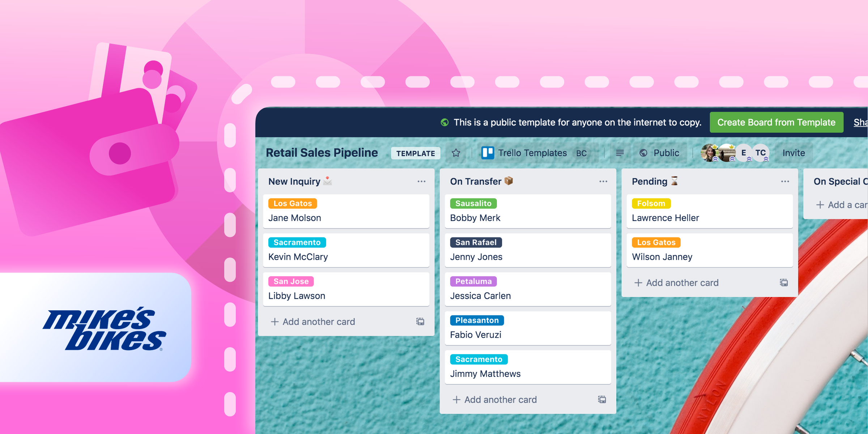Star the Retail Sales Pipeline board

pyautogui.click(x=456, y=153)
